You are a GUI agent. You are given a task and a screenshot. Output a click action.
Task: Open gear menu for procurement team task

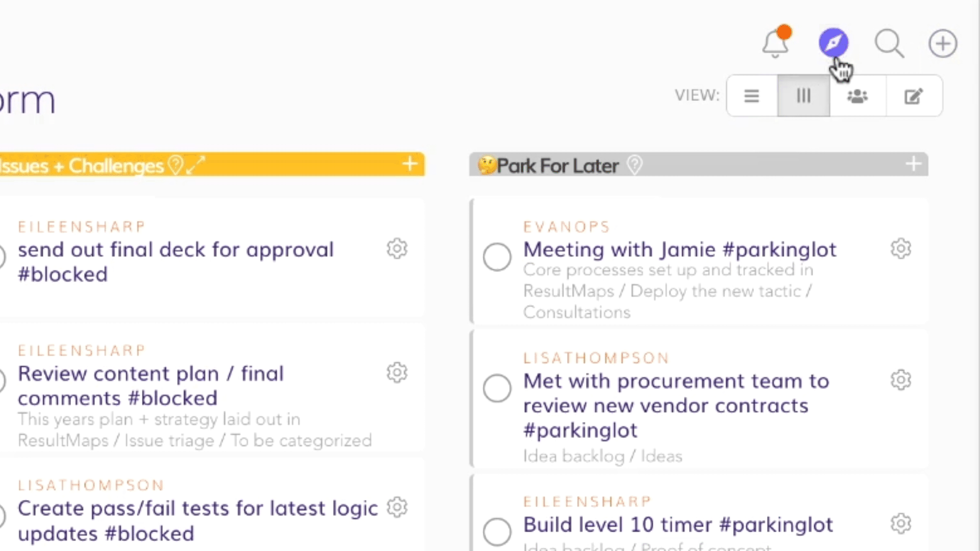pos(900,380)
